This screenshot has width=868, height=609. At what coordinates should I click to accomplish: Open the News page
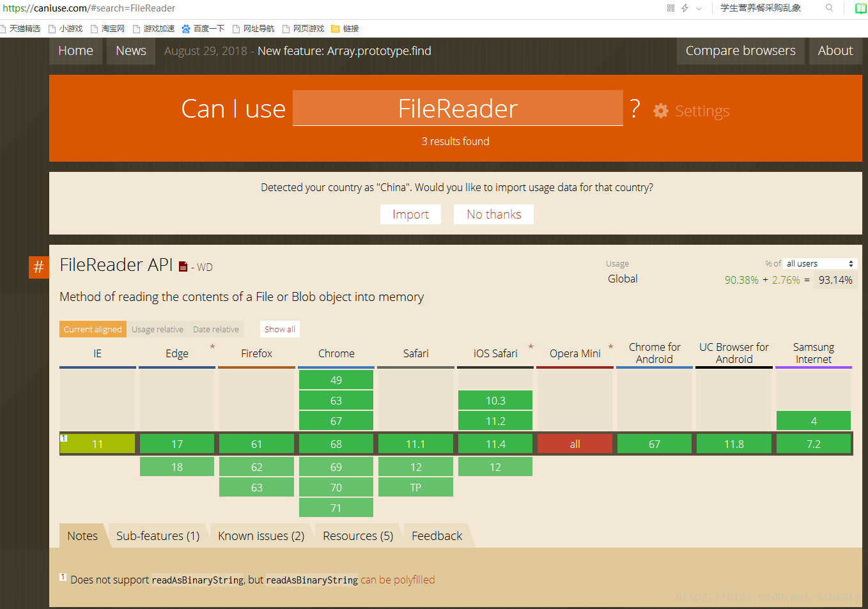tap(131, 50)
